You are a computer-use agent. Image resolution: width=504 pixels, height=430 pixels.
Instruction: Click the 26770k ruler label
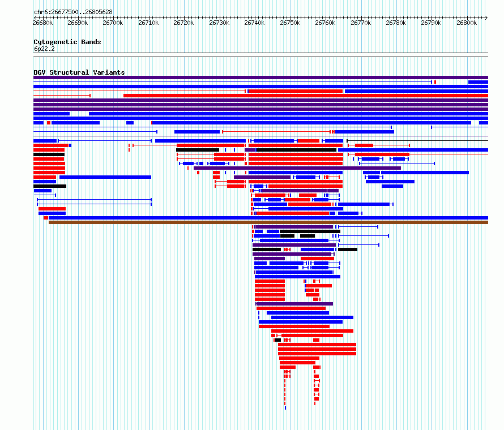[x=361, y=23]
